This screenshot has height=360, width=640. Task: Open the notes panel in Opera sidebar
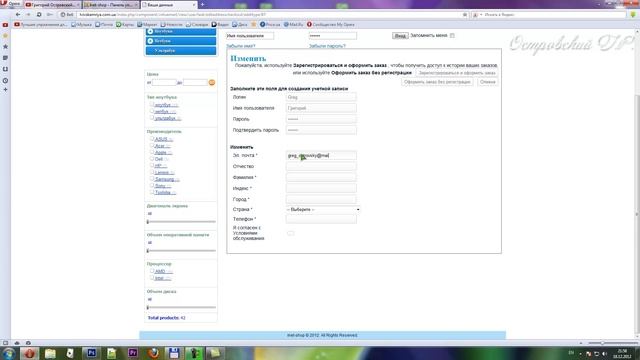[5, 58]
